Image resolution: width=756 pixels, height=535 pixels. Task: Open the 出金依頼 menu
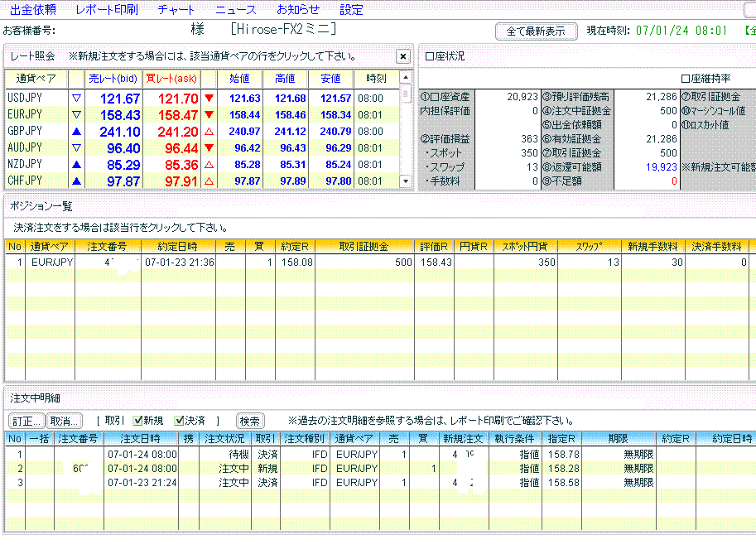click(33, 10)
